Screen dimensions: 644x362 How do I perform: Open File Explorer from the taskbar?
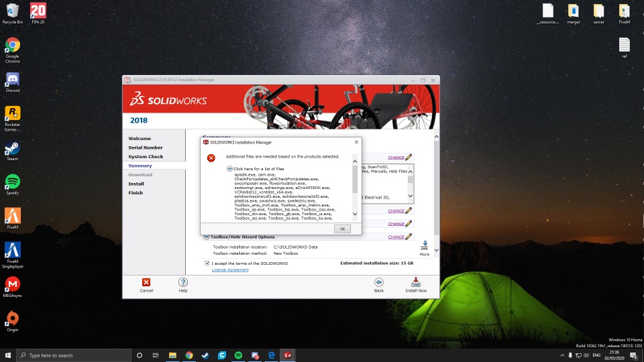172,355
